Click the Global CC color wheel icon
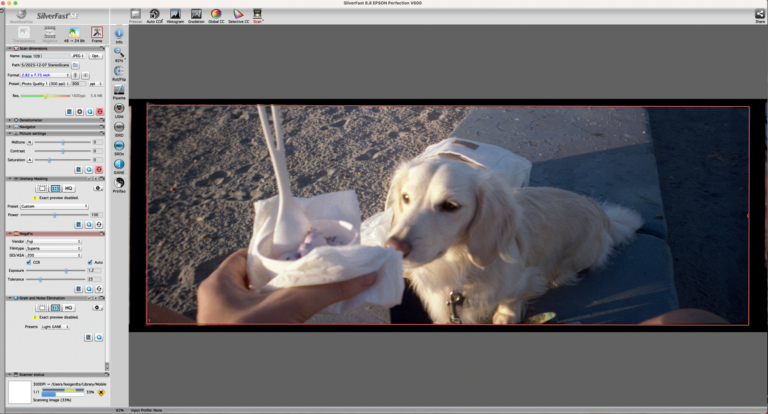 click(215, 15)
